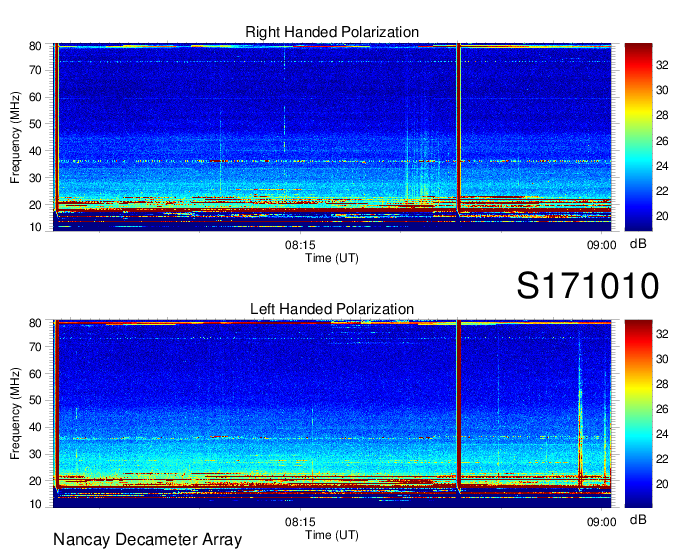Click the 20 dB value on Left Handed colorbar
Image resolution: width=680 pixels, height=552 pixels.
pos(662,484)
